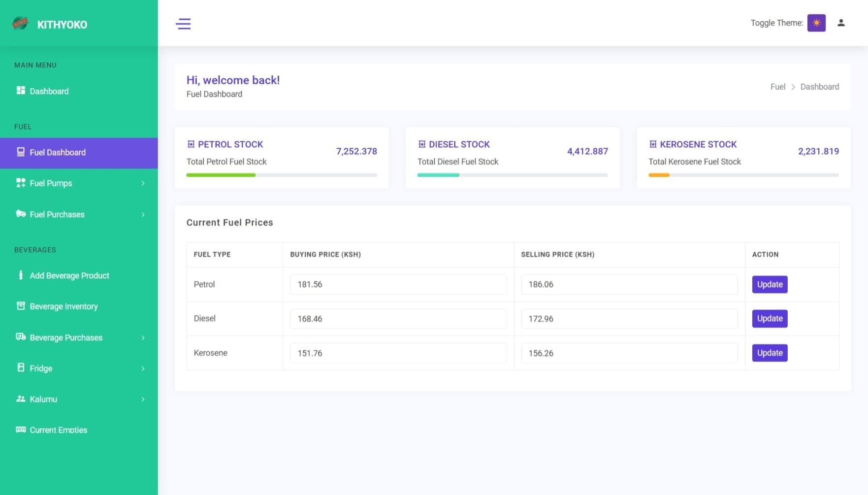
Task: Select Fuel Dashboard in the sidebar
Action: [58, 153]
